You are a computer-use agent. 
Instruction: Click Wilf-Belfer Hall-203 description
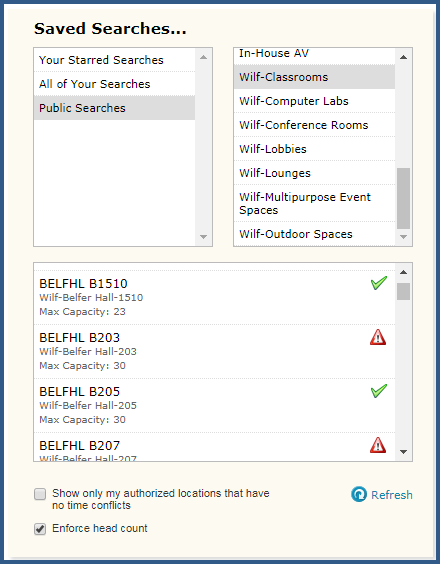pos(88,351)
